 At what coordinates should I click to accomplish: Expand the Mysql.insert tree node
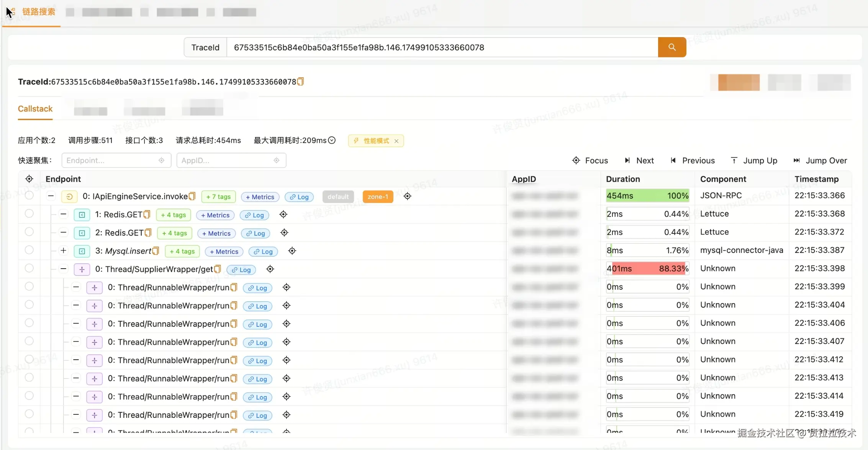(x=64, y=251)
